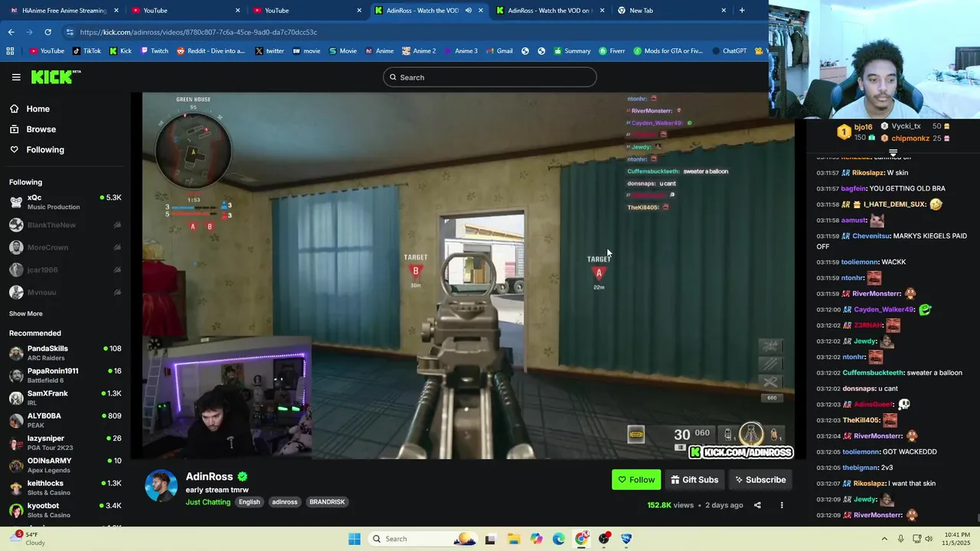
Task: Open kyootbot recommended channel
Action: [65, 510]
